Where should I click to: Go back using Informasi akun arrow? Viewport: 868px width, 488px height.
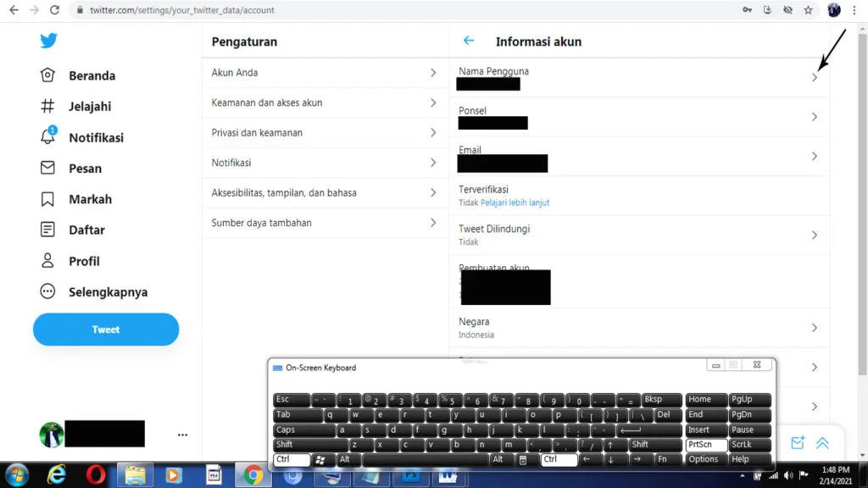point(469,41)
